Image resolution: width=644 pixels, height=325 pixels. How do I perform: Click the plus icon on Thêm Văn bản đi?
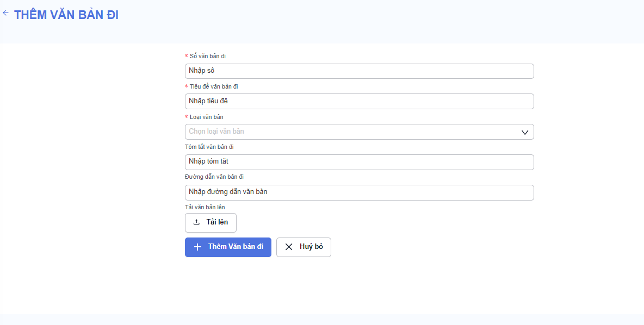pos(197,247)
